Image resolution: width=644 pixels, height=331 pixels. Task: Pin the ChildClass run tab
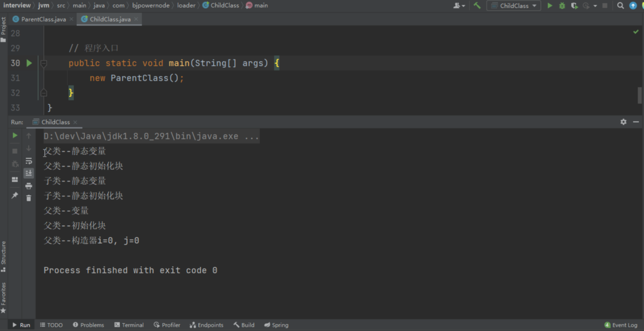click(x=15, y=195)
